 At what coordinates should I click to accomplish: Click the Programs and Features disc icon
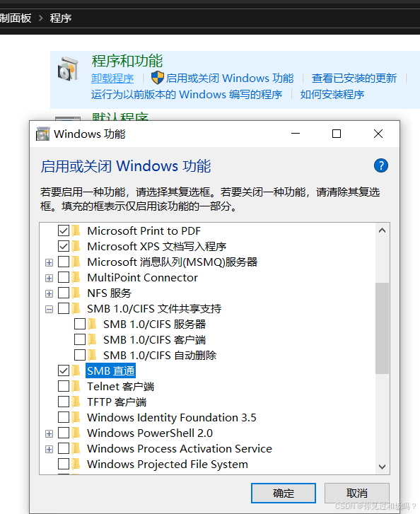pyautogui.click(x=68, y=69)
